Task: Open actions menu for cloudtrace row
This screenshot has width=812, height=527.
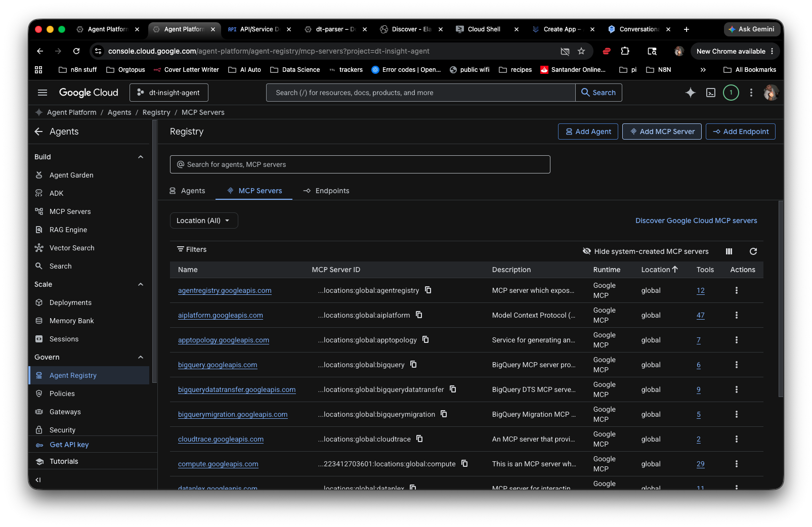Action: (737, 439)
